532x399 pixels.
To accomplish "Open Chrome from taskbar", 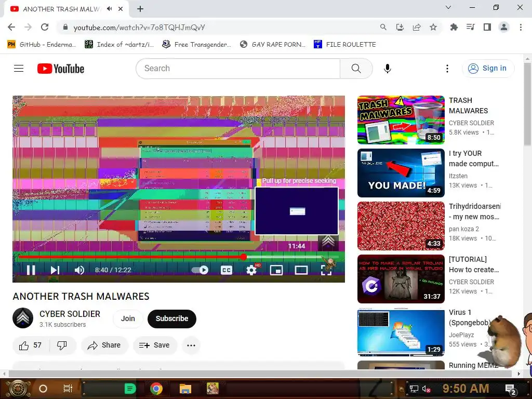I will pyautogui.click(x=156, y=389).
